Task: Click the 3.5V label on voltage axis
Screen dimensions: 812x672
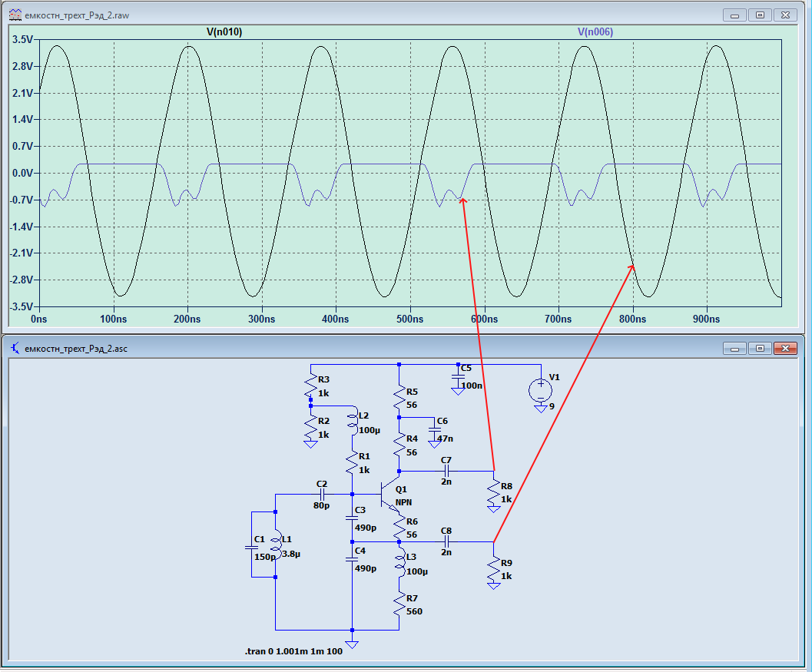Action: click(22, 39)
